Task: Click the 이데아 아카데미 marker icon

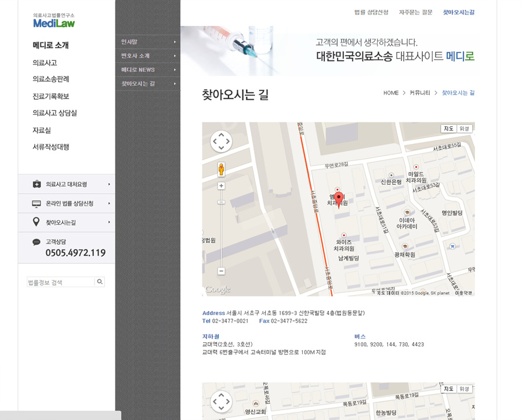Action: point(407,212)
